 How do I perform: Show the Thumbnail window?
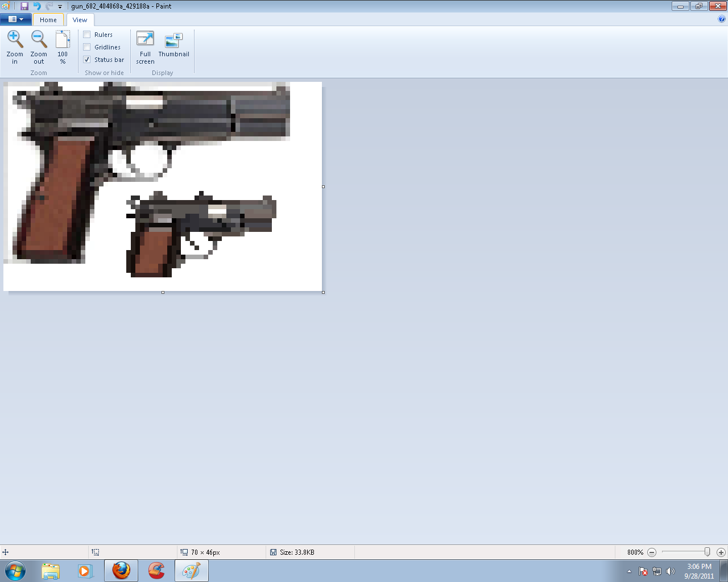point(173,45)
